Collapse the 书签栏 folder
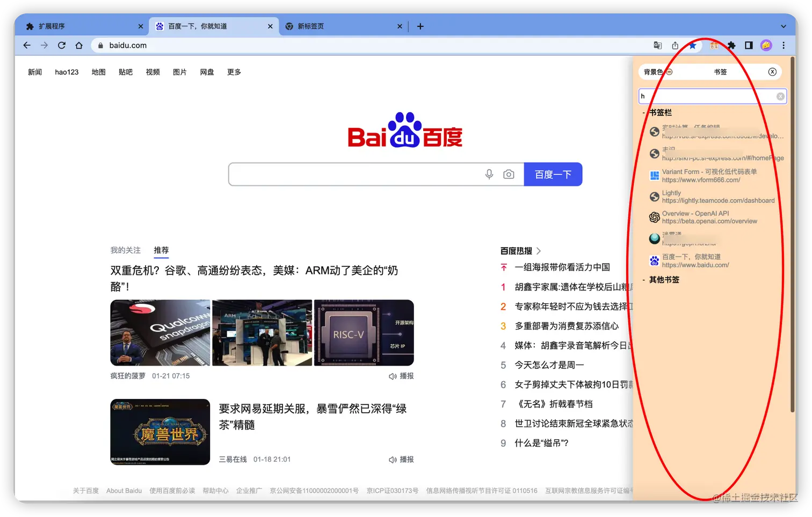 click(x=644, y=113)
